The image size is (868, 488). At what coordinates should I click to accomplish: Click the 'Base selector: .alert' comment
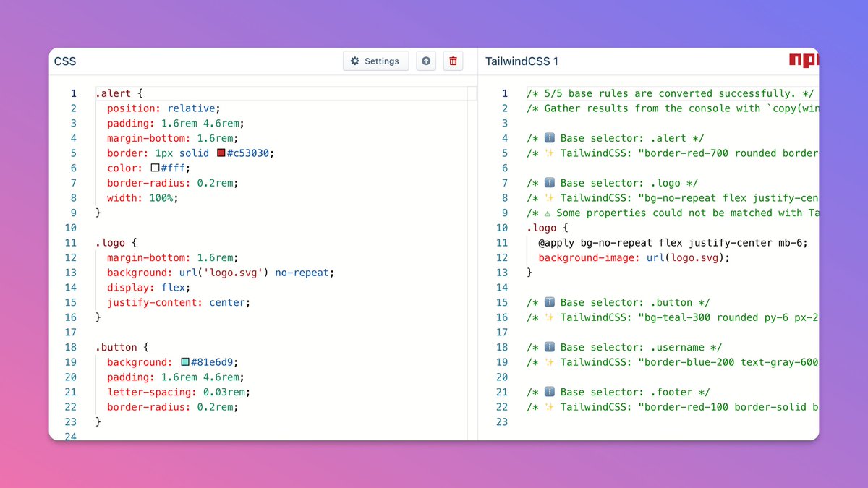coord(616,138)
